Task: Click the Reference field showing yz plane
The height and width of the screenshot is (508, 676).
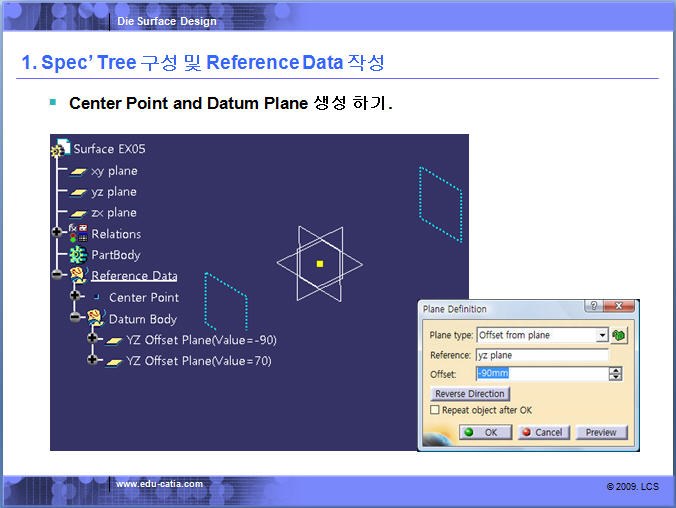Action: [x=542, y=355]
